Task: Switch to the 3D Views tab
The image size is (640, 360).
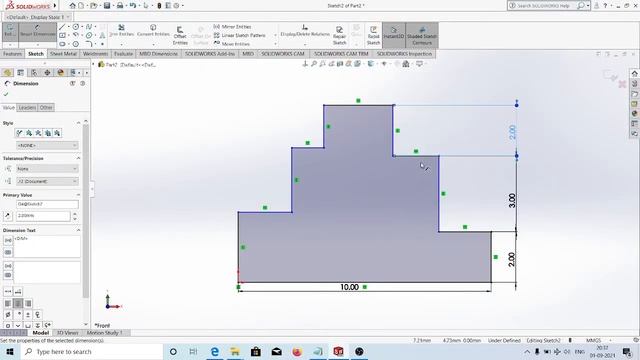Action: tap(67, 333)
